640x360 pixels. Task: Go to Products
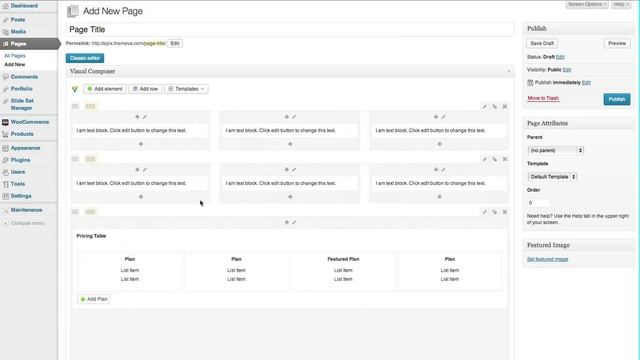coord(22,134)
